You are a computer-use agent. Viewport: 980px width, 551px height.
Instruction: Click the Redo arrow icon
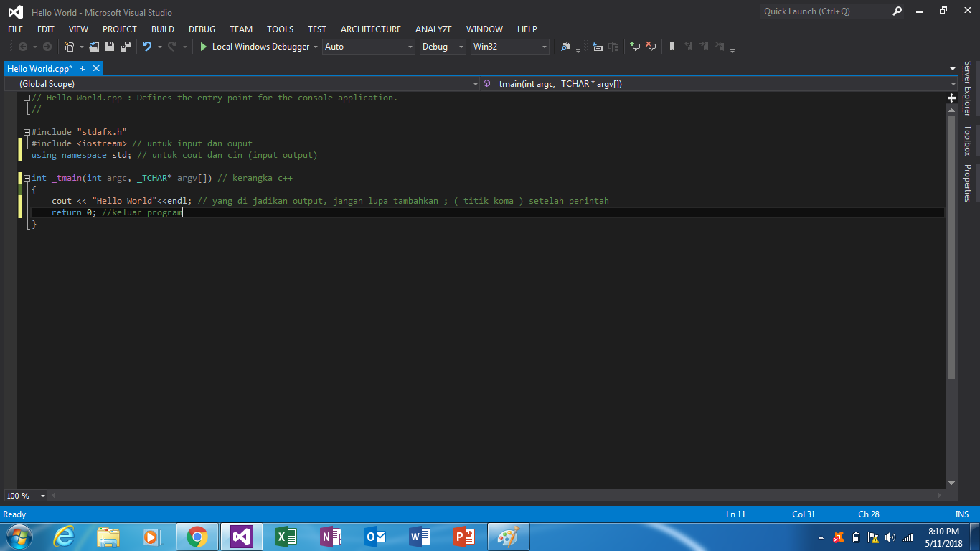[x=172, y=47]
